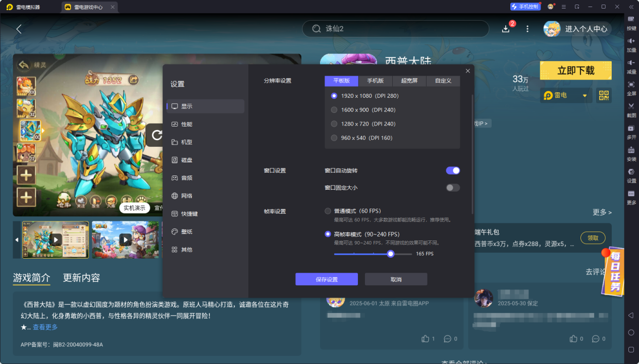Viewport: 639px width, 364px height.
Task: Click the 取消 button
Action: point(396,279)
